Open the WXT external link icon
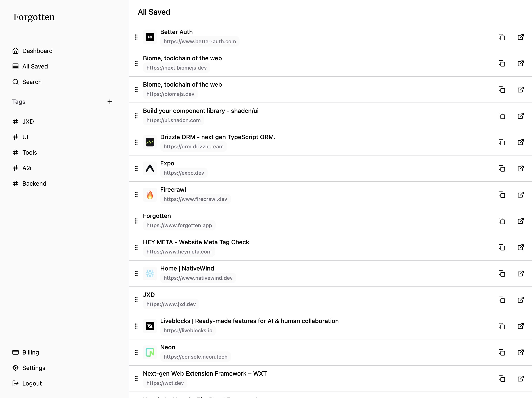 521,379
